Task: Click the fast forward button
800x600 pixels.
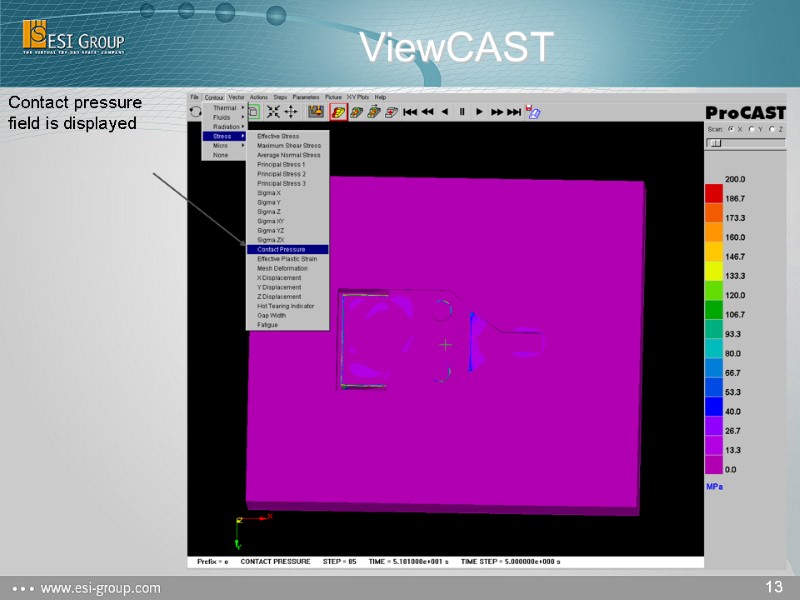Action: pyautogui.click(x=496, y=112)
